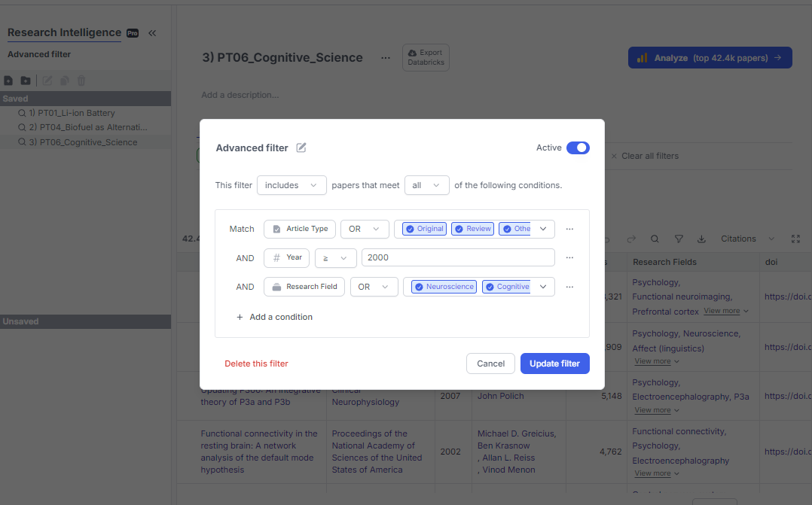The image size is (812, 505).
Task: Open the filter icon on the table toolbar
Action: tap(679, 239)
